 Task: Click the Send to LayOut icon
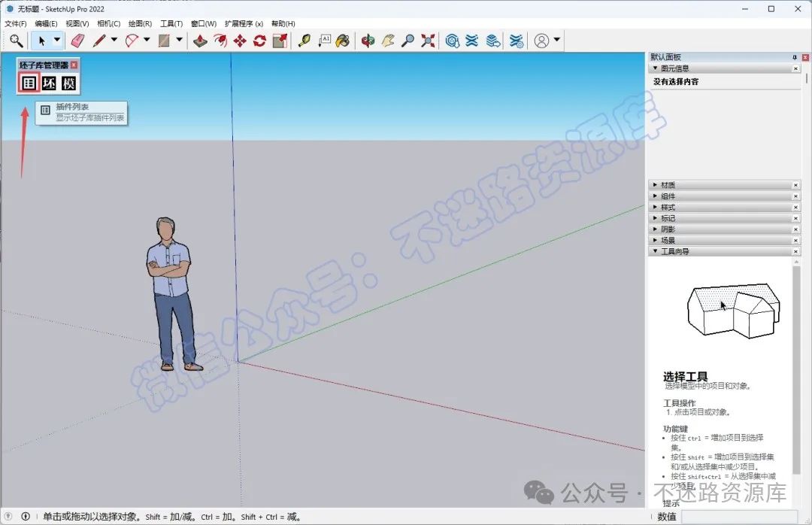click(493, 41)
